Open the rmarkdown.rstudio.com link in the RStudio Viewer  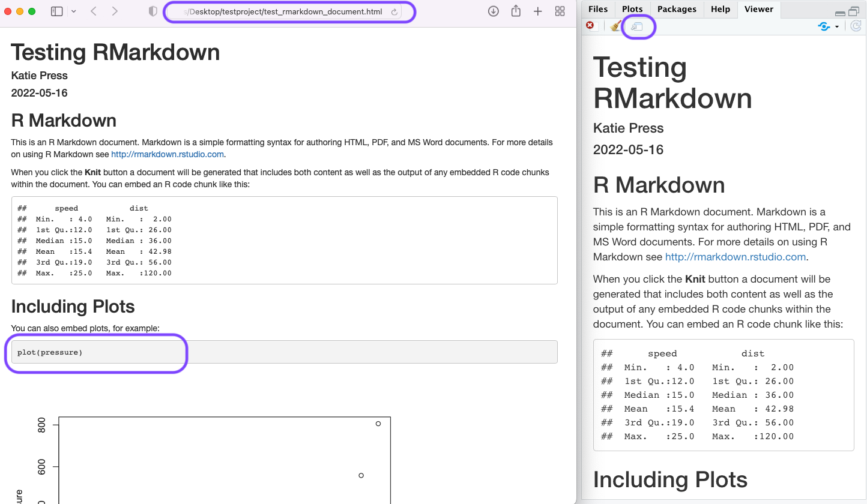pyautogui.click(x=736, y=257)
